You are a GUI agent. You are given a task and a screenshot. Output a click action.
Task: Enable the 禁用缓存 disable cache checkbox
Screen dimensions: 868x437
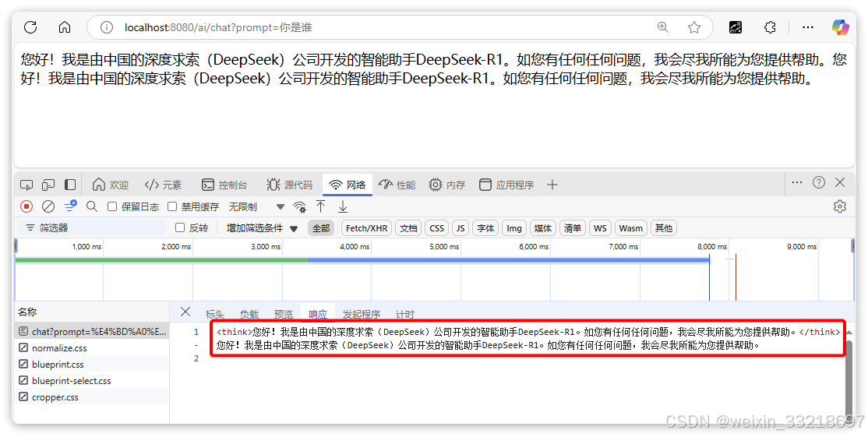[172, 206]
